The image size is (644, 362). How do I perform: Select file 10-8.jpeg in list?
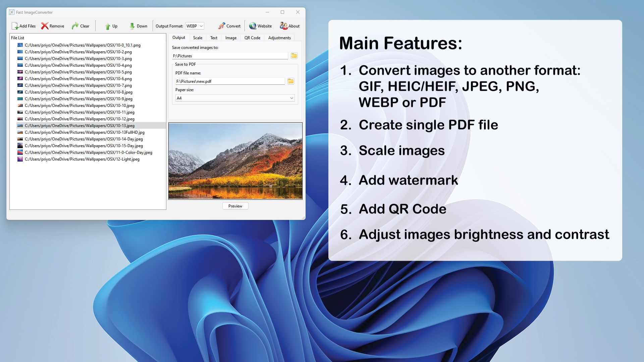pos(78,92)
